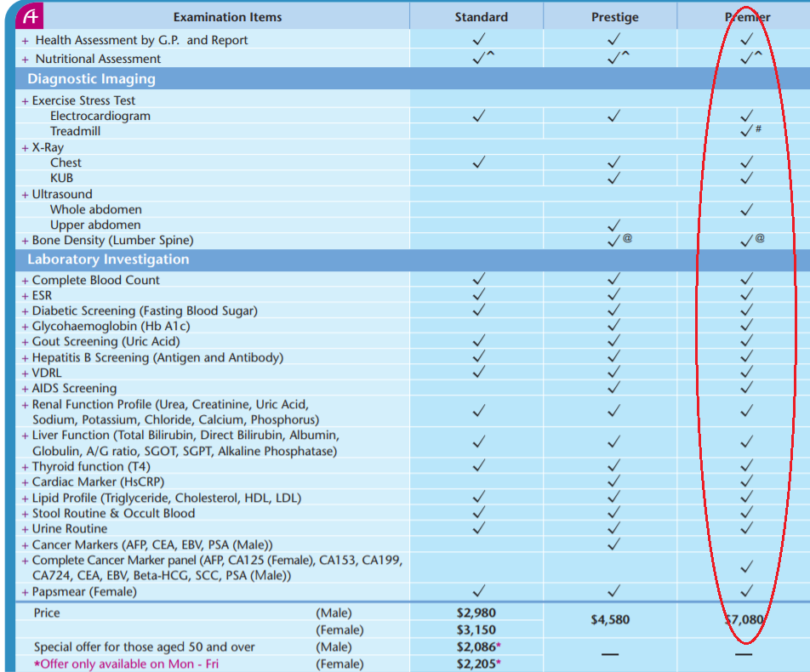Select the Prestige checkmark for Upper abdomen
The width and height of the screenshot is (810, 672).
click(x=613, y=225)
